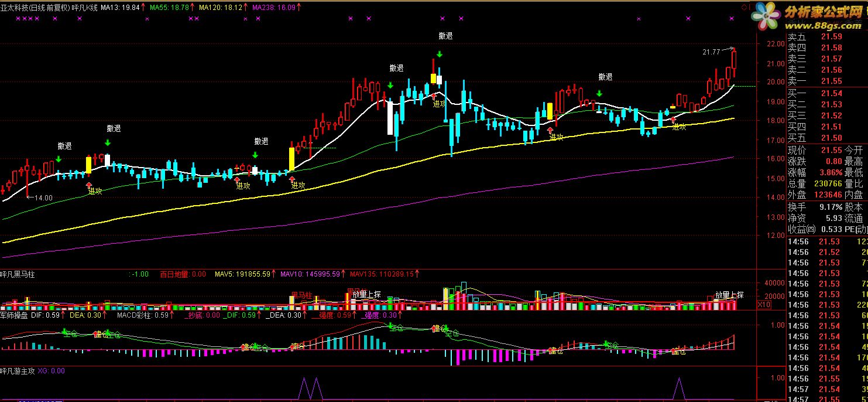
Task: Select the 买五 21.50 bid row
Action: pos(815,138)
